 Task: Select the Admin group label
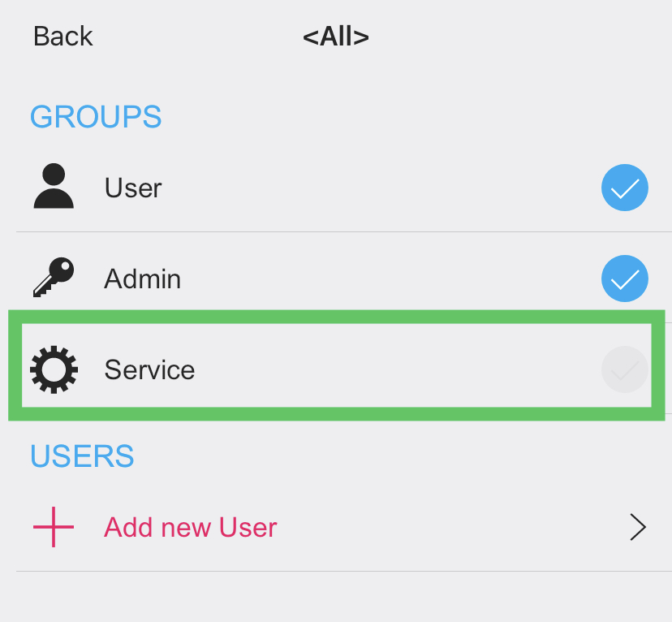[x=143, y=279]
